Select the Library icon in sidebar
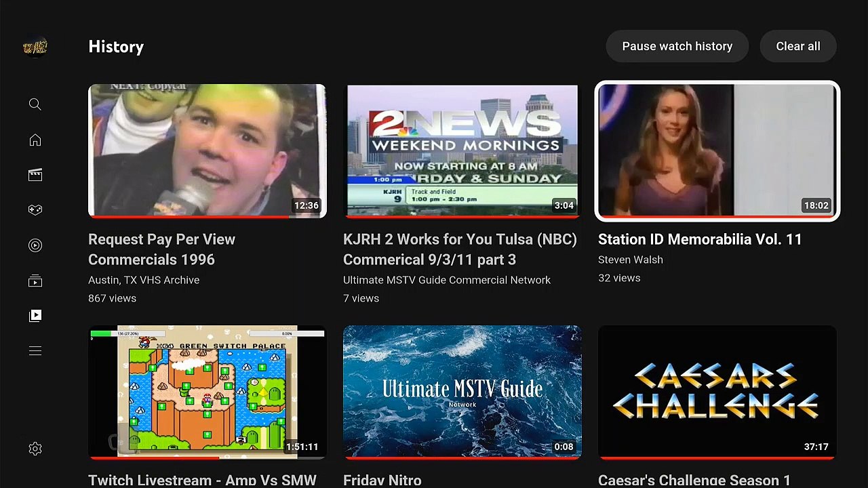Viewport: 868px width, 488px height. 35,316
